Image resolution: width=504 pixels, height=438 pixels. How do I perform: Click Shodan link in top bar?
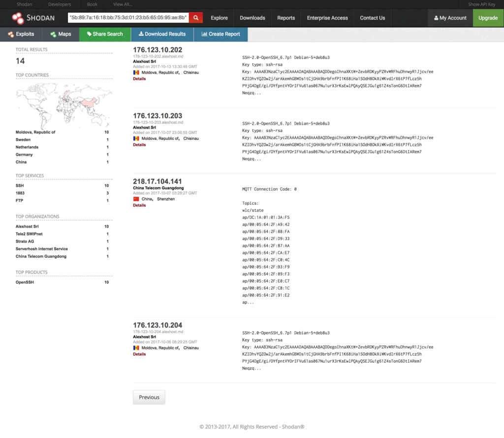coord(25,4)
